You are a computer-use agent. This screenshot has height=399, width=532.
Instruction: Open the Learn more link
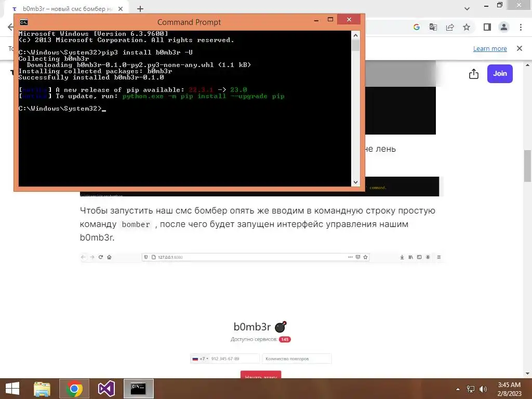point(490,48)
